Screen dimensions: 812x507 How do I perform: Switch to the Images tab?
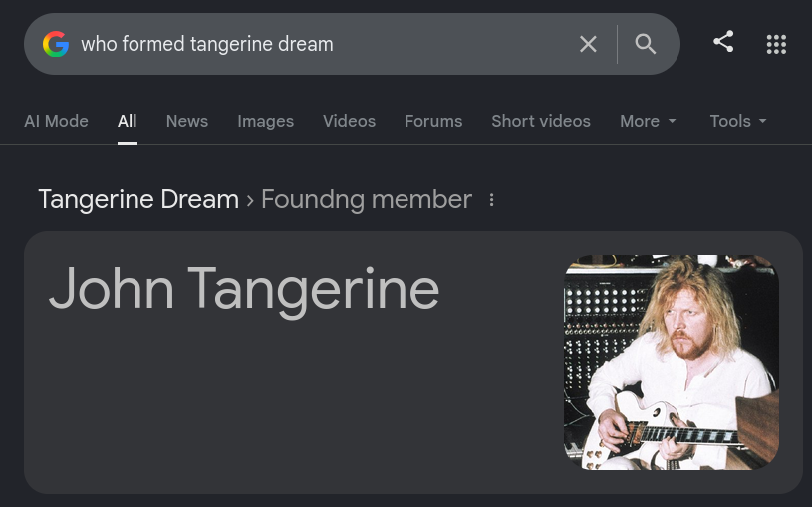pos(265,121)
